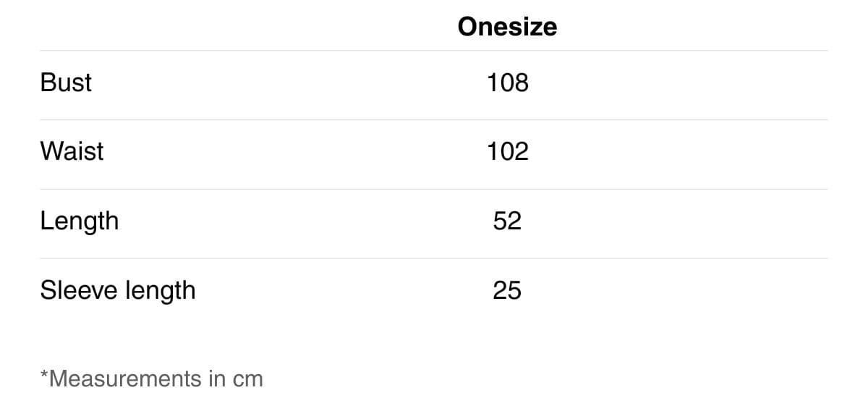
Task: Click the divider line under Onesize header
Action: coord(434,51)
